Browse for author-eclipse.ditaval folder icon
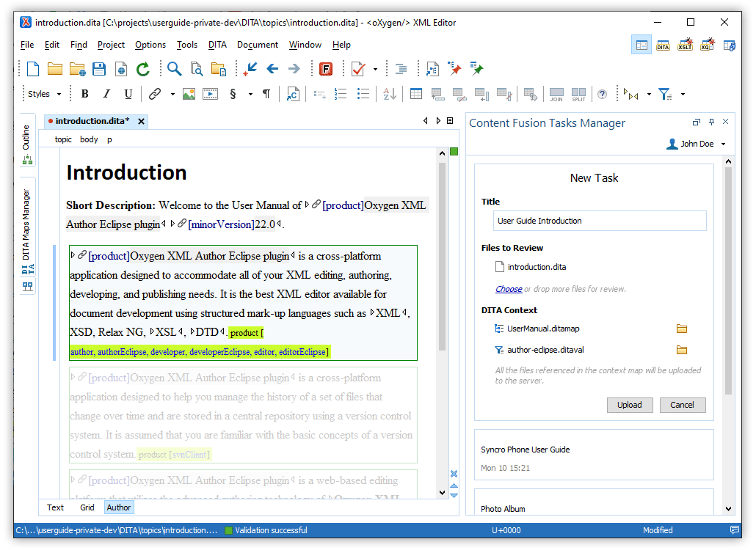756x550 pixels. point(682,350)
